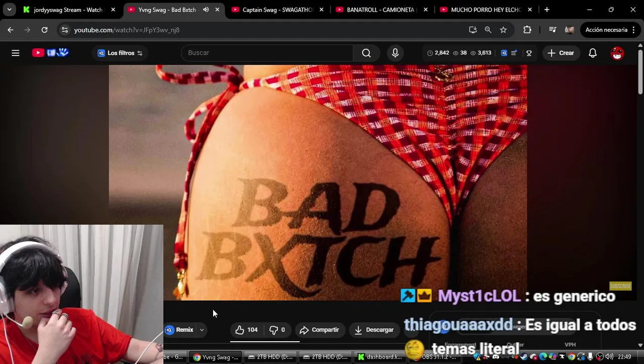Click the search magnifier button
The image size is (644, 364).
point(366,53)
